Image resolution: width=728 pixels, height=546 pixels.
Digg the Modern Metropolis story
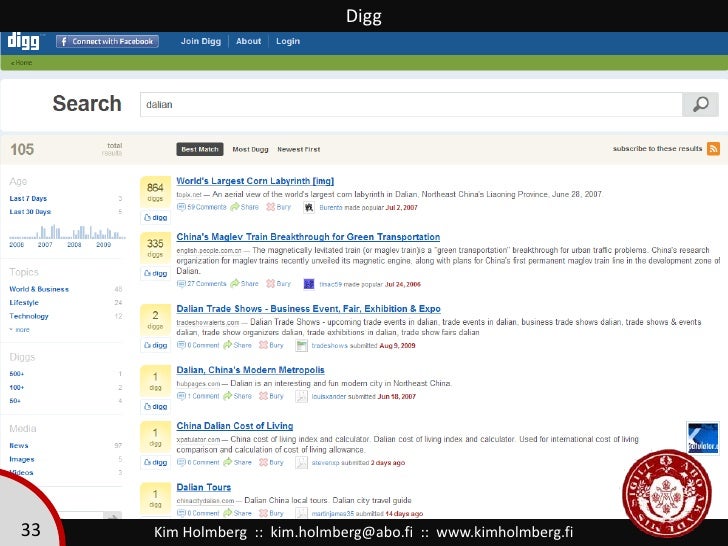[156, 406]
